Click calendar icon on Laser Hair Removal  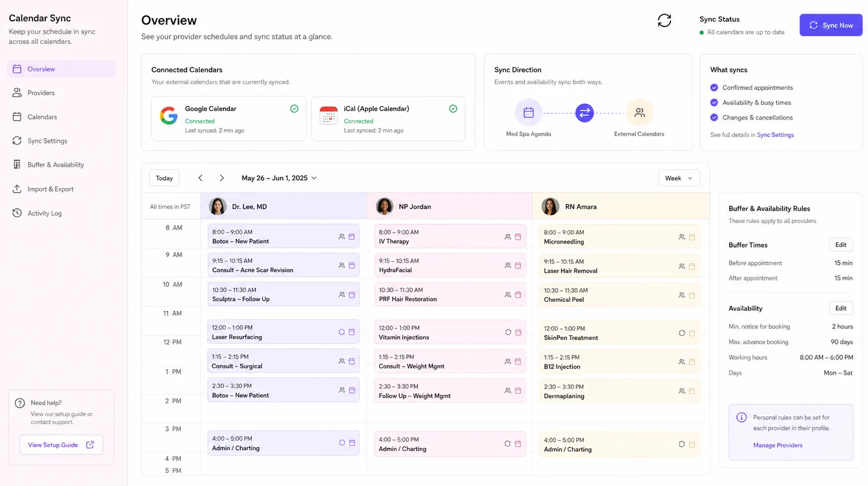coord(692,266)
